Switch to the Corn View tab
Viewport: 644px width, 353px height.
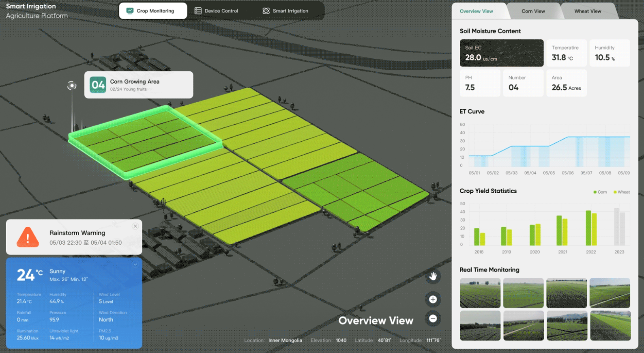pos(533,11)
